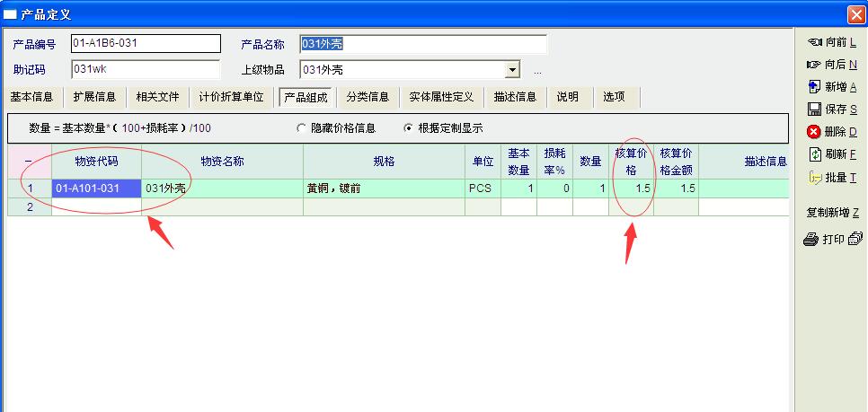
Task: Refresh with the 刷新 icon
Action: click(815, 154)
